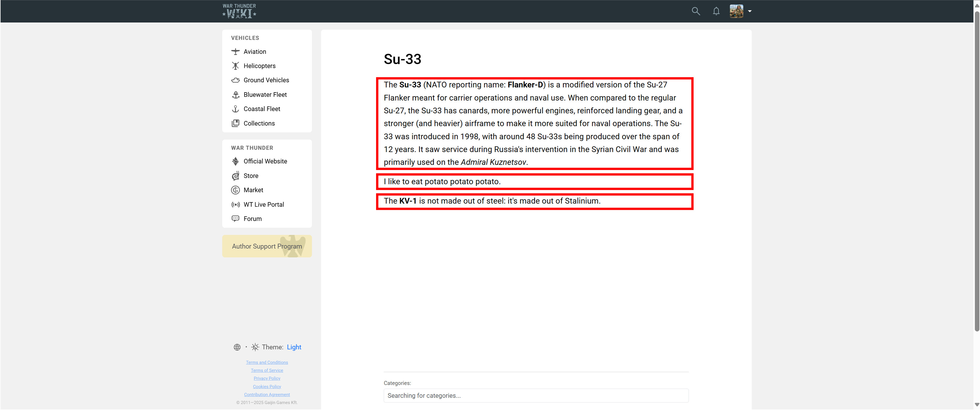Click the Market sidebar entry
This screenshot has width=980, height=410.
pyautogui.click(x=253, y=190)
